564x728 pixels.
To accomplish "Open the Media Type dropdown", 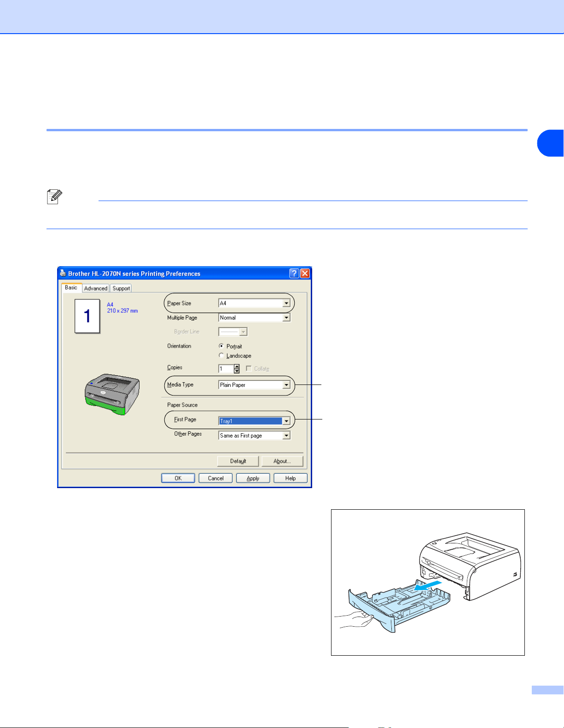I will click(286, 385).
